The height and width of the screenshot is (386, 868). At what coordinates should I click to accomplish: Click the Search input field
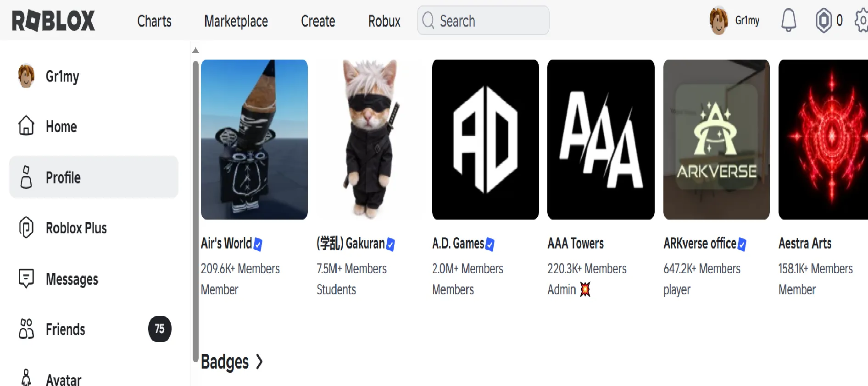(x=483, y=21)
